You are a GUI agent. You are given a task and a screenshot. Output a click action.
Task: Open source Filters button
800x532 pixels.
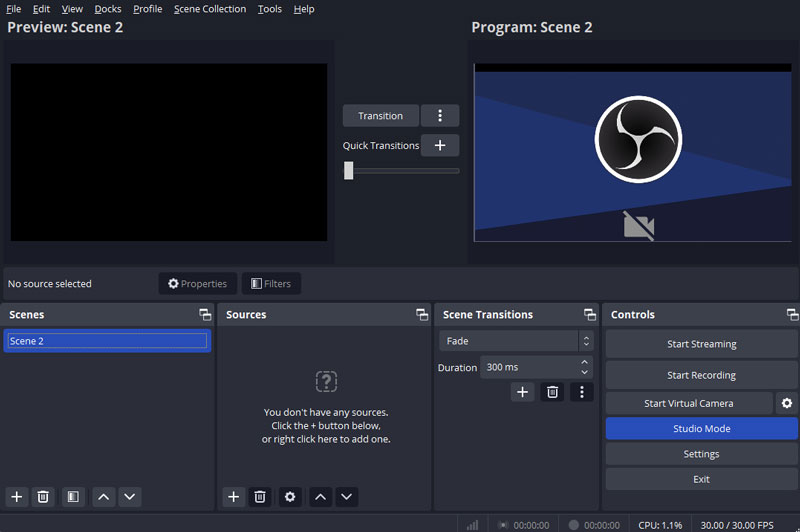tap(271, 283)
